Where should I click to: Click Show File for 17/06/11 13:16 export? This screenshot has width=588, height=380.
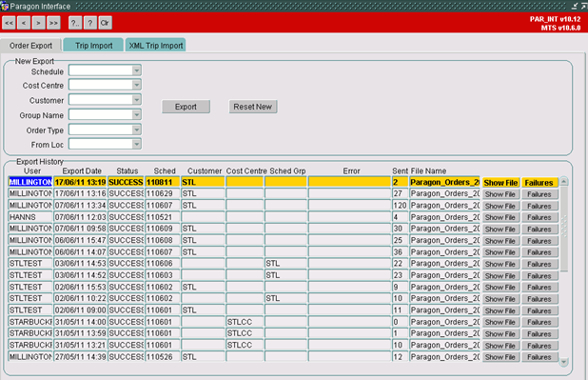[x=500, y=194]
